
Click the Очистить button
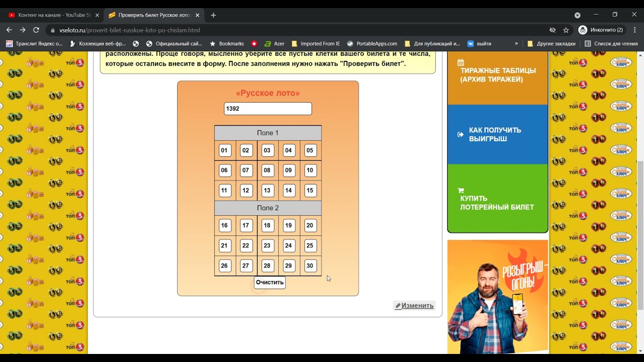270,283
